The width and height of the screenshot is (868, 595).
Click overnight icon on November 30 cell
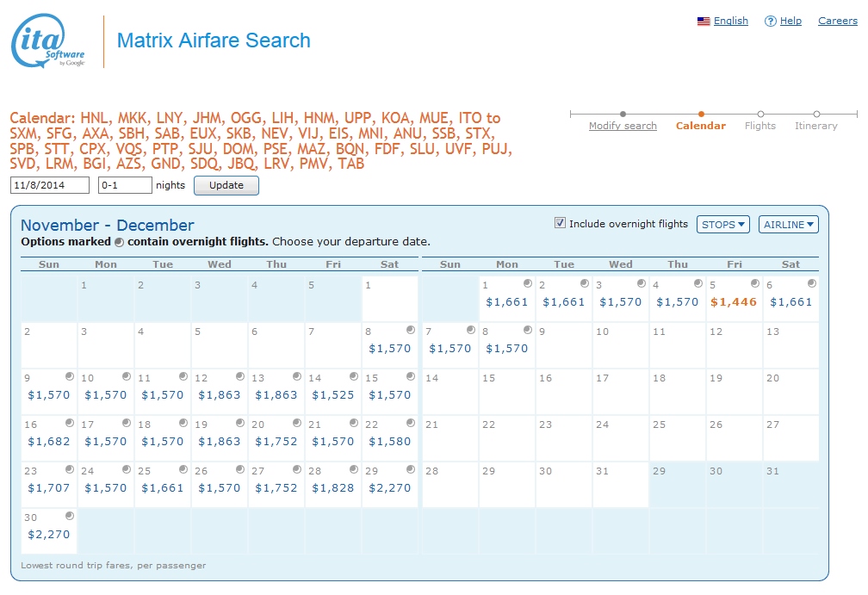point(70,516)
